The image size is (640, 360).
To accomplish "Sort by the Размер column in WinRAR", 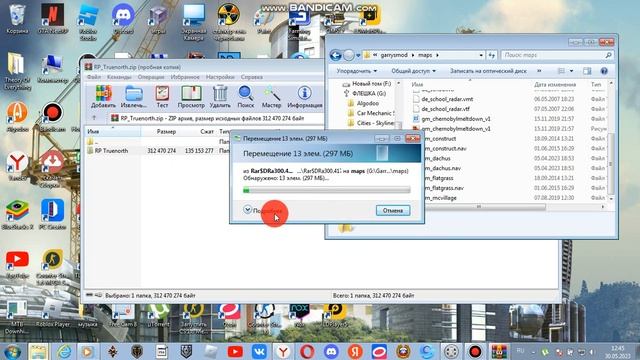I will [x=166, y=131].
